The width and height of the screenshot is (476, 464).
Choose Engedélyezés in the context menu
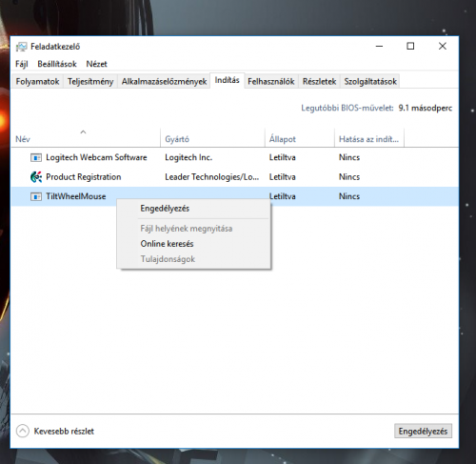point(193,209)
